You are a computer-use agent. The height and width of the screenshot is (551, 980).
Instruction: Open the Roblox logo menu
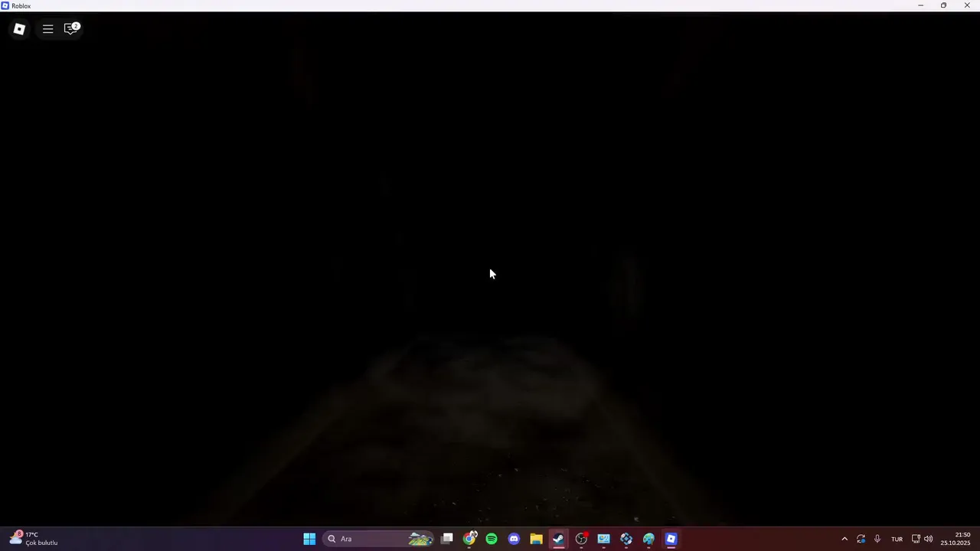click(19, 29)
